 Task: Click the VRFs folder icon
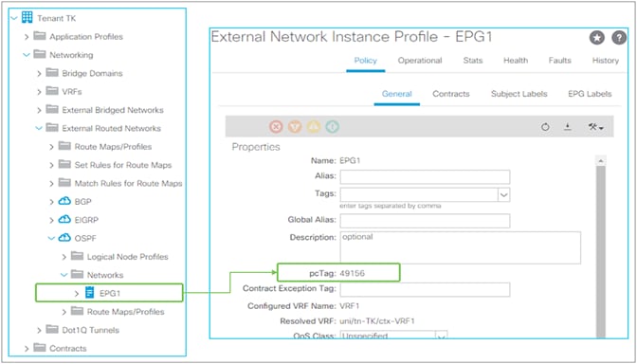[52, 91]
